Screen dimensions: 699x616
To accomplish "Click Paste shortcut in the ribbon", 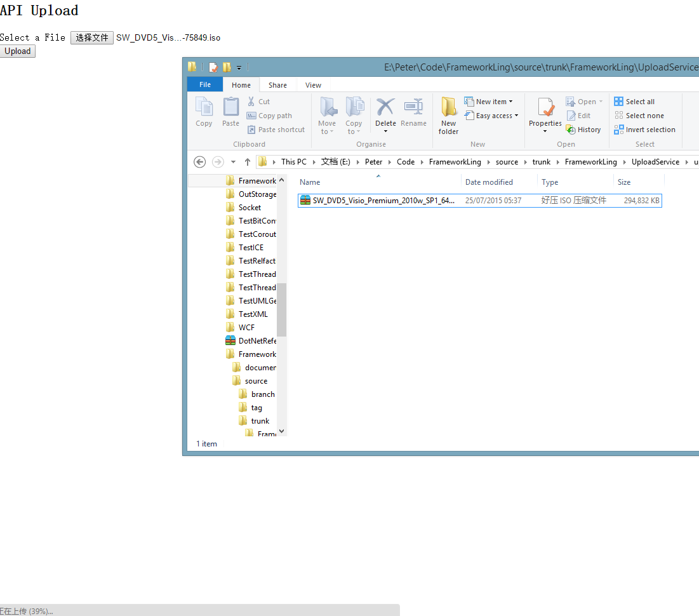I will coord(276,130).
